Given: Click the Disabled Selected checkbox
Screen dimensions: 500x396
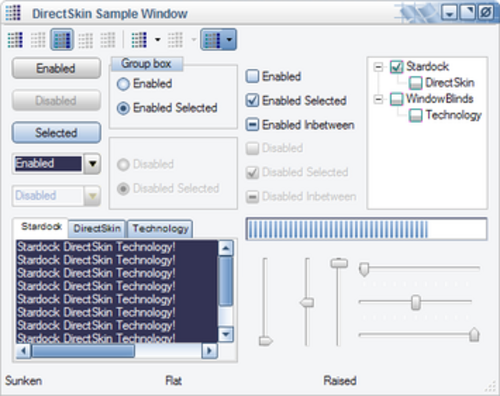Looking at the screenshot, I should coord(252,172).
